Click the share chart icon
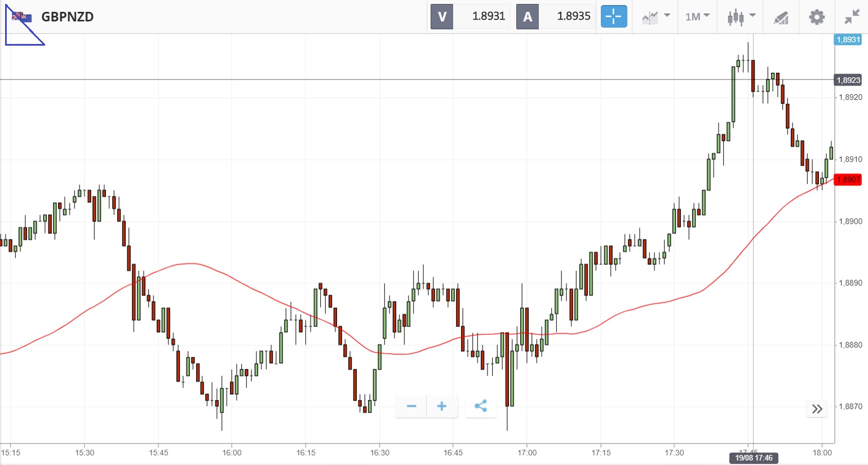Screen dimensions: 868x465 (x=481, y=406)
